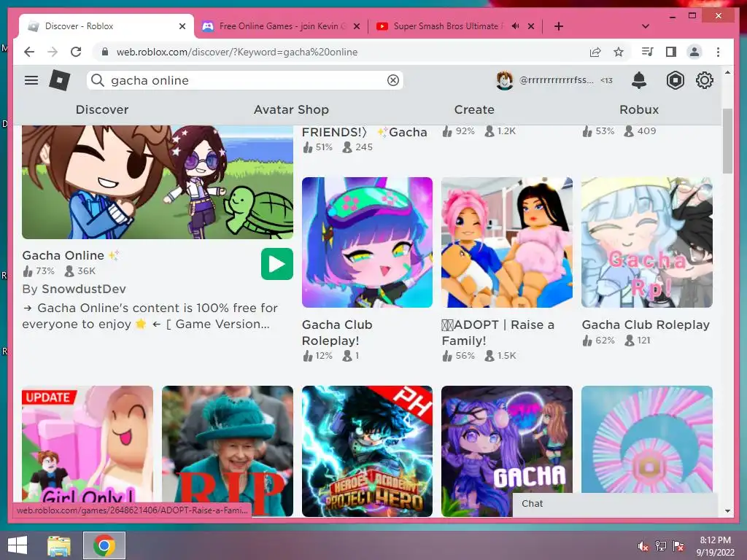
Task: Open the RIP game thumbnail
Action: [x=228, y=451]
